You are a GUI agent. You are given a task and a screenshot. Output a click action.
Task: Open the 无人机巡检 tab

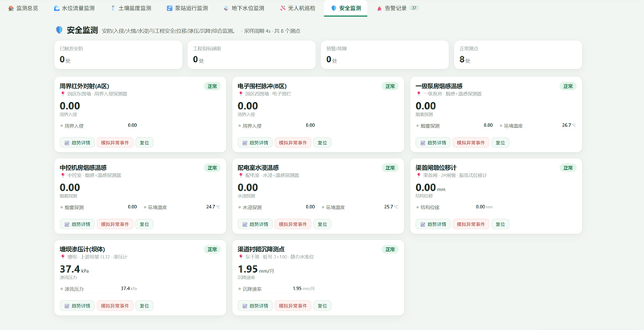point(298,8)
